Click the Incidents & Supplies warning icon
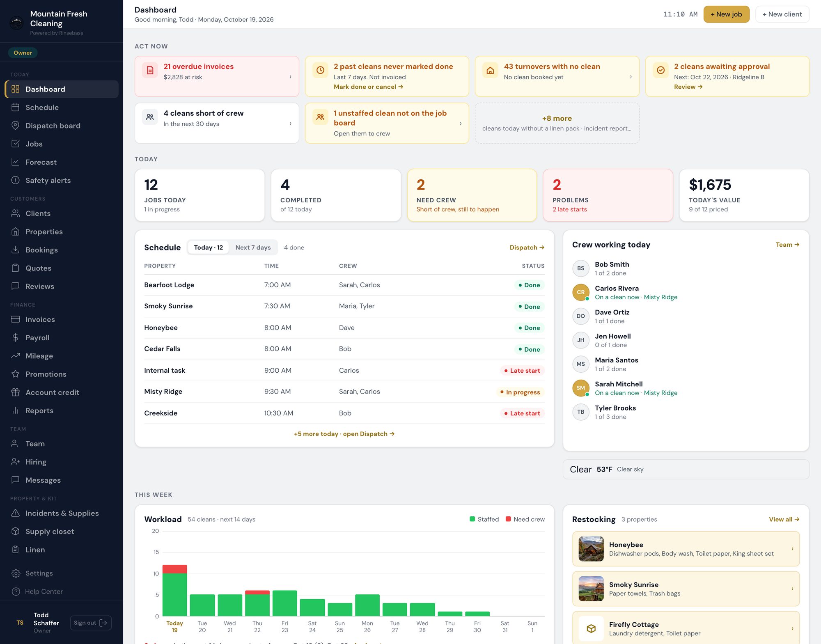This screenshot has height=644, width=821. click(x=16, y=513)
